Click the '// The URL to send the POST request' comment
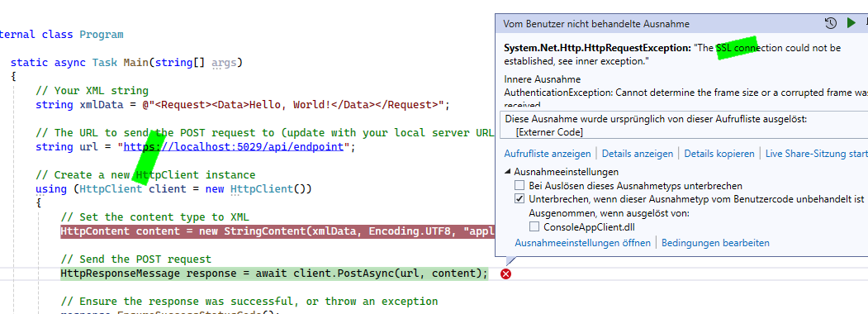 [x=264, y=133]
